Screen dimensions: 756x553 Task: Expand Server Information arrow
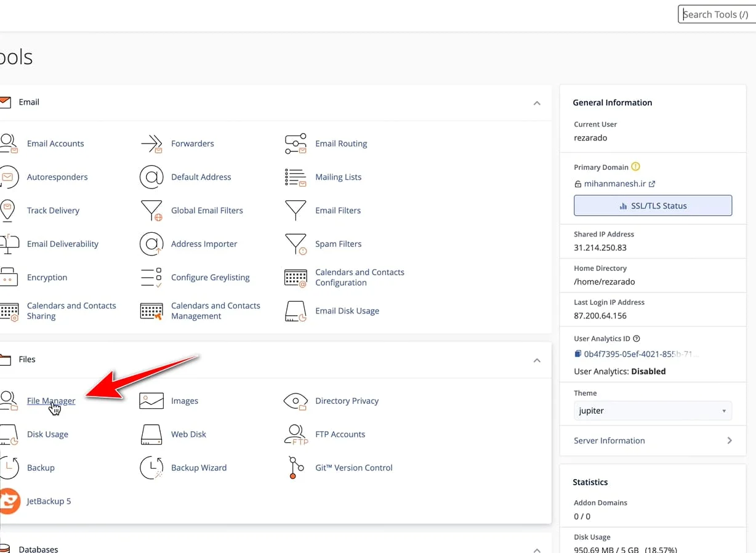[730, 440]
